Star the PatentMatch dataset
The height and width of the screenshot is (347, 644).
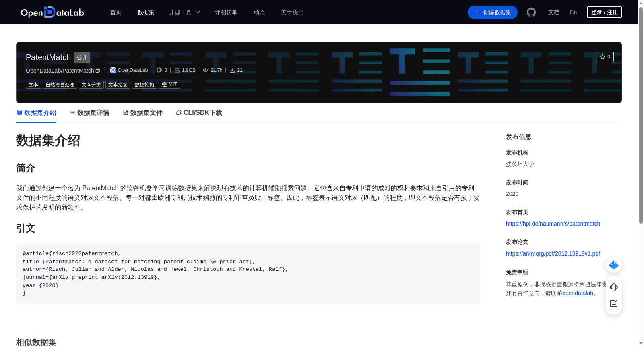[x=605, y=57]
